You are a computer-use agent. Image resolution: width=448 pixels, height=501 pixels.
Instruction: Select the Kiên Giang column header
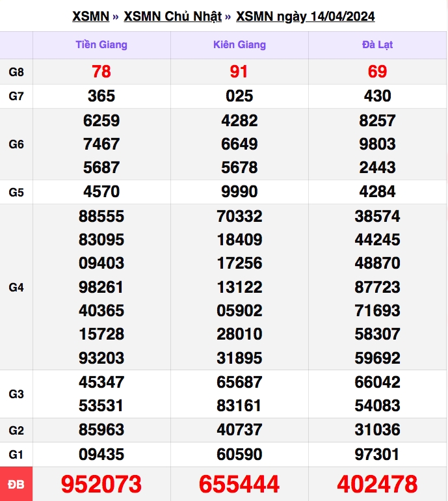point(239,45)
